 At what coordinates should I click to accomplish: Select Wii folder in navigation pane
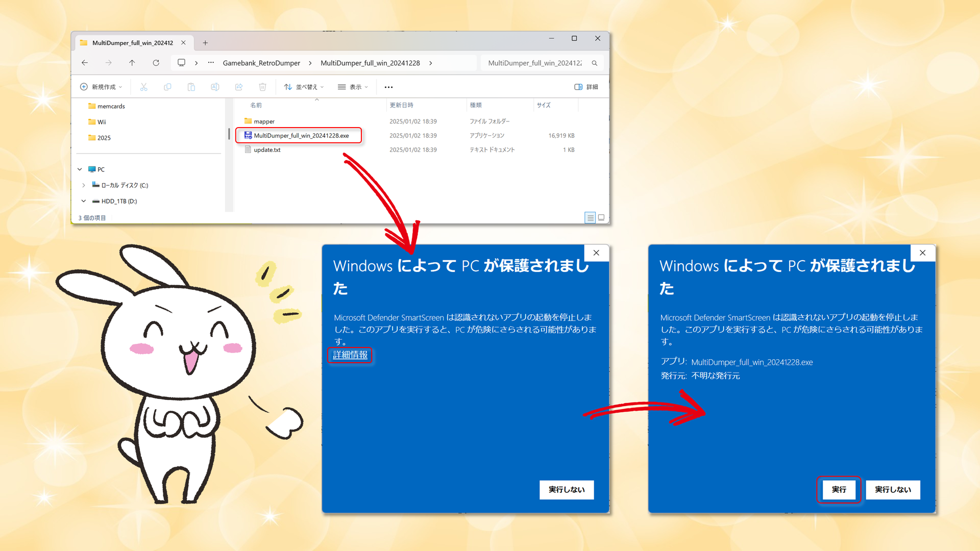pyautogui.click(x=97, y=122)
